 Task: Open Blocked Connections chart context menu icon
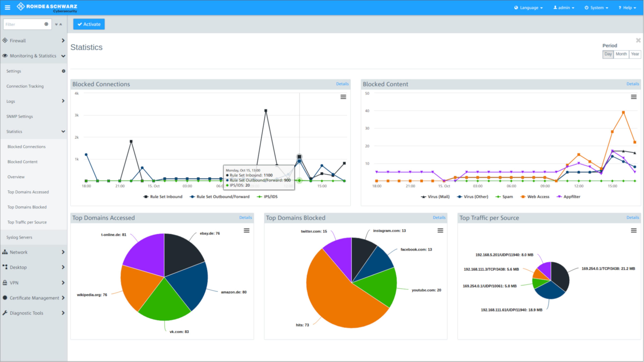tap(343, 97)
